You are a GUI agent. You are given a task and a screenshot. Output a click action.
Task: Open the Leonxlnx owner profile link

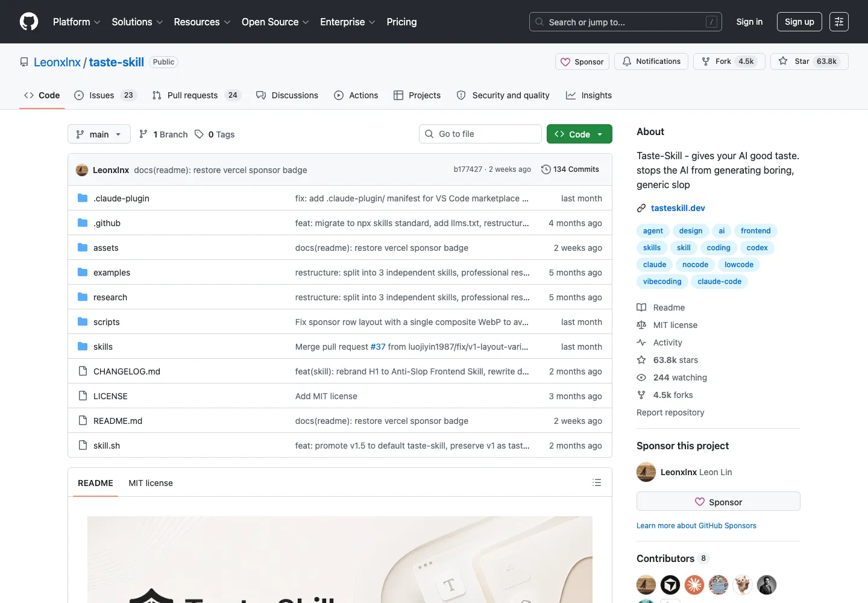coord(57,62)
